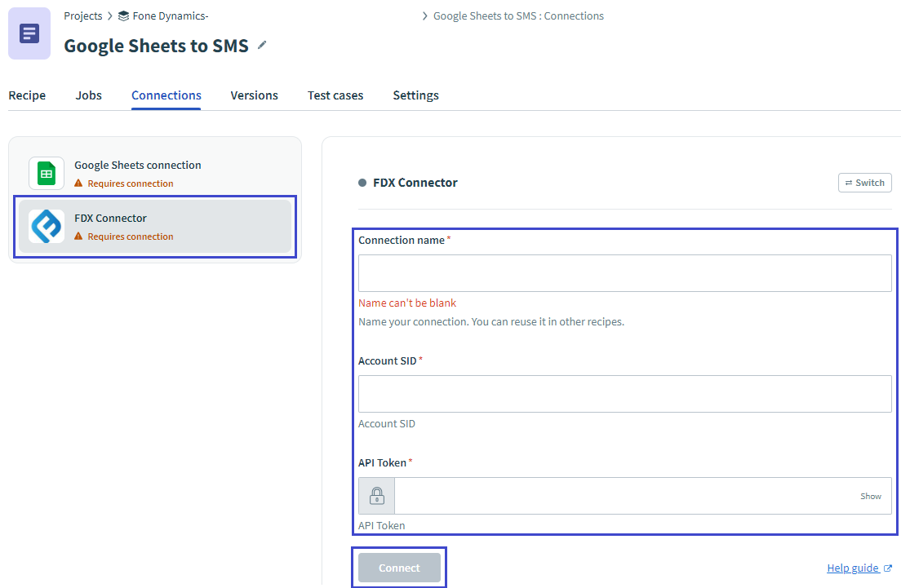The width and height of the screenshot is (901, 588).
Task: Click the purple recipe icon beside title
Action: 29,33
